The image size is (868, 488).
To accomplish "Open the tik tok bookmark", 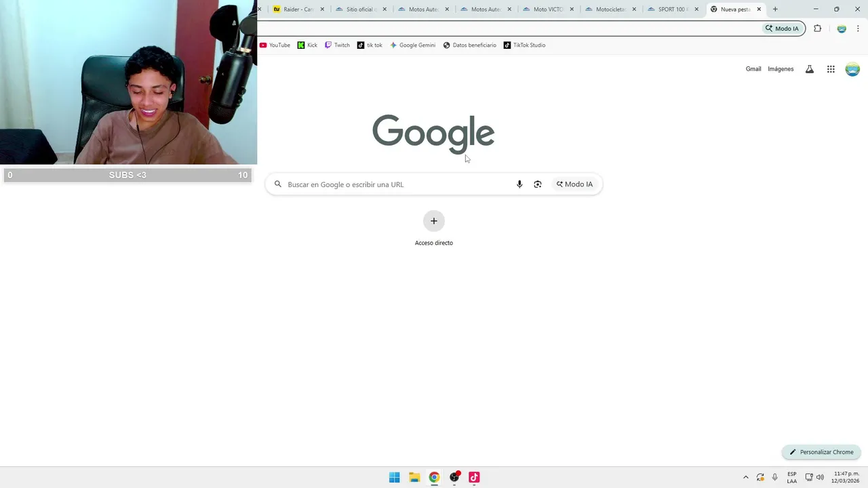I will click(x=370, y=45).
